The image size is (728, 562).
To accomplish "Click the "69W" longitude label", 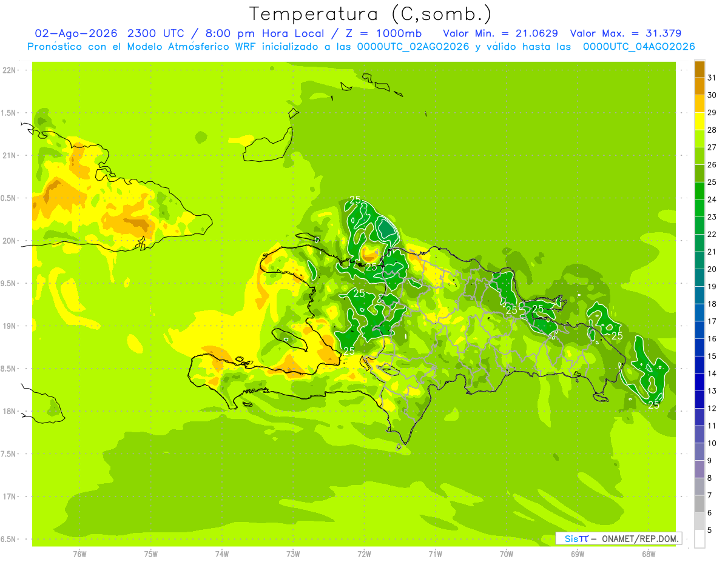I will 578,554.
